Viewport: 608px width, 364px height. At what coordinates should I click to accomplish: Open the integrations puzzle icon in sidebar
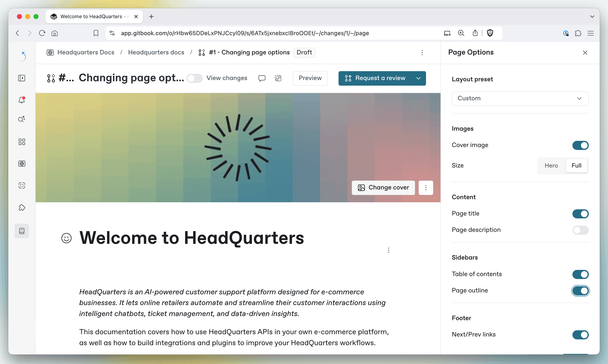(x=22, y=207)
